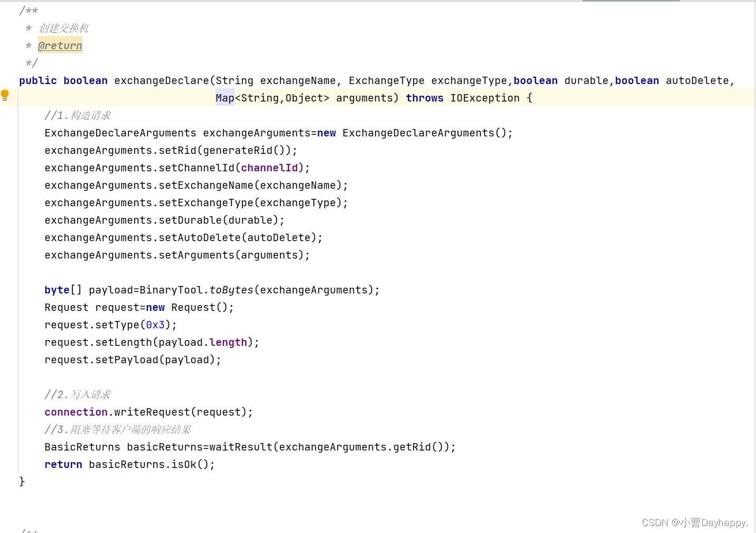The width and height of the screenshot is (756, 533).
Task: Click the highlighted @return tag in the Javadoc
Action: 60,45
